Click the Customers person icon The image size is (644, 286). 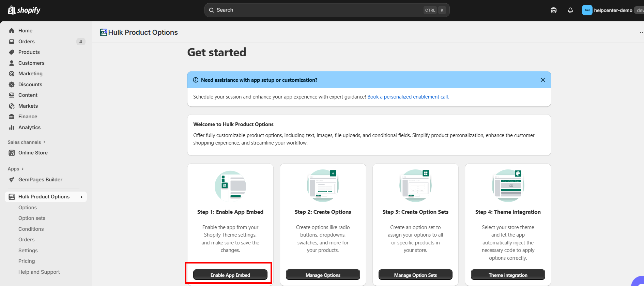[x=12, y=63]
